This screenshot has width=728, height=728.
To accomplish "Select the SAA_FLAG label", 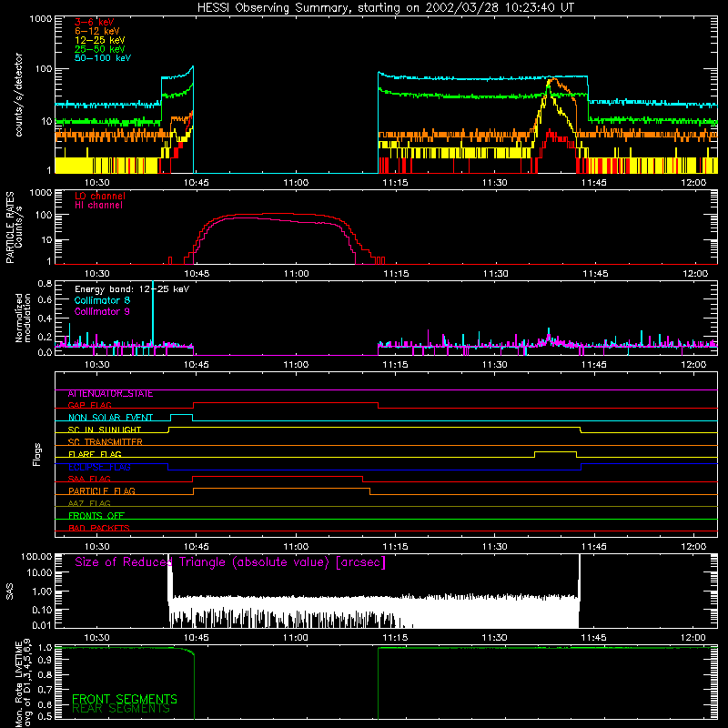I will point(89,480).
